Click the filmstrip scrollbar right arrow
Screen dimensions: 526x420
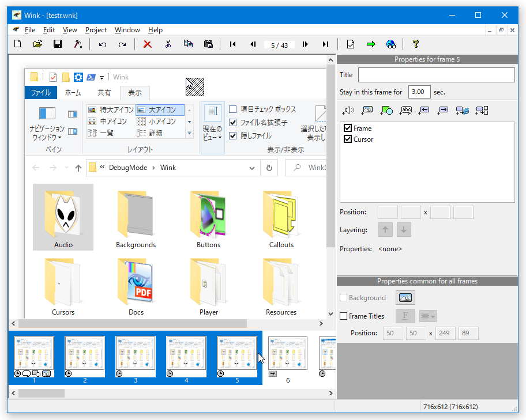click(x=330, y=393)
